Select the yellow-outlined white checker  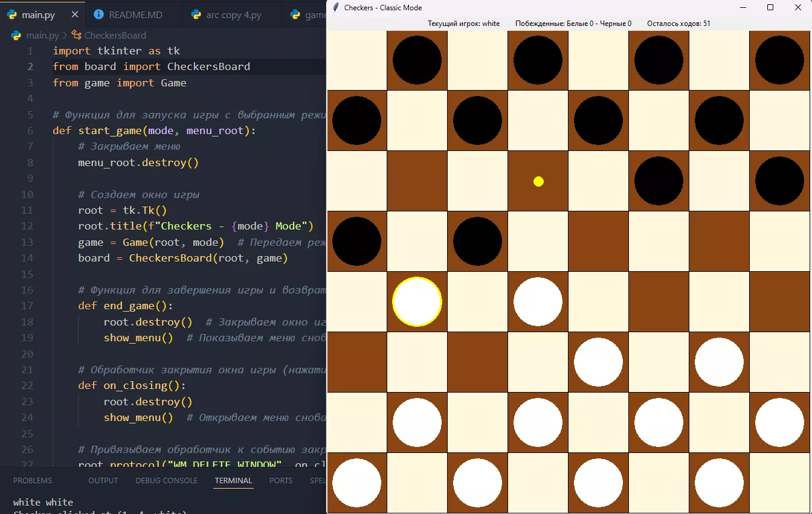(417, 301)
